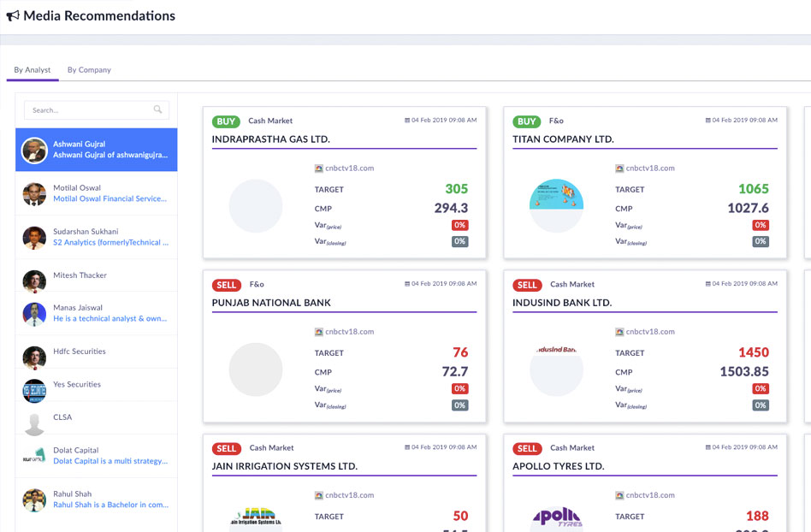Click the megaphone icon beside Media Recommendations
Screen dimensions: 811x532
coord(13,16)
